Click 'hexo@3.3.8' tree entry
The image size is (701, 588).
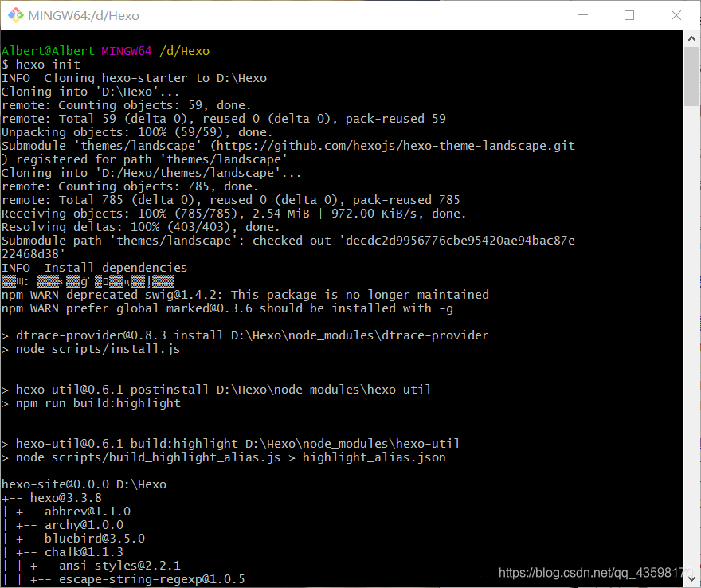65,498
